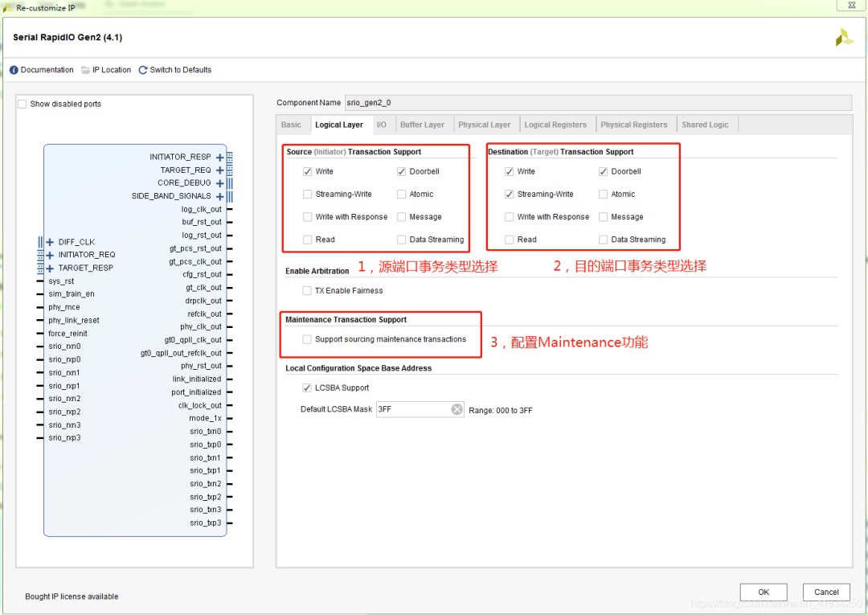Viewport: 868px width, 615px height.
Task: Click Bought IP license available text
Action: (72, 597)
